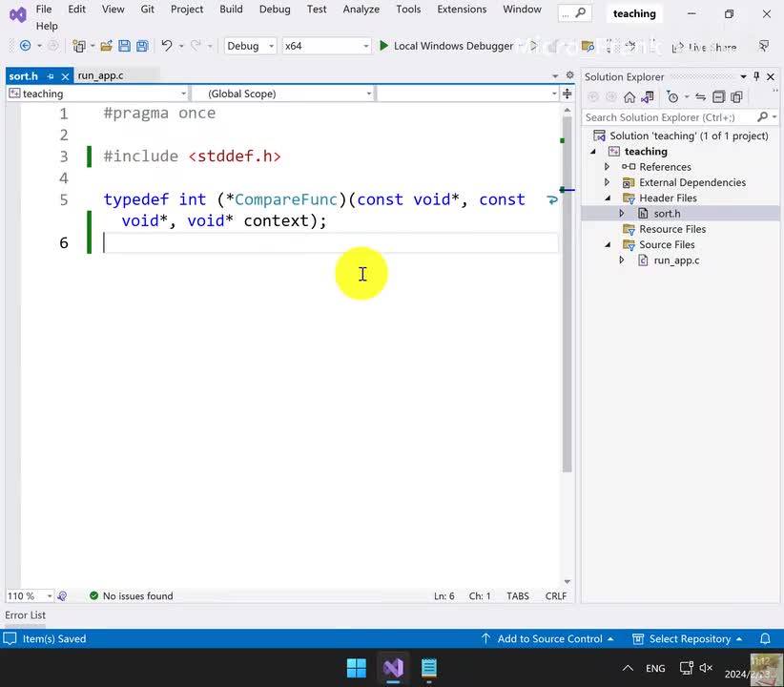Image resolution: width=784 pixels, height=687 pixels.
Task: Expand the References tree node
Action: coord(607,167)
